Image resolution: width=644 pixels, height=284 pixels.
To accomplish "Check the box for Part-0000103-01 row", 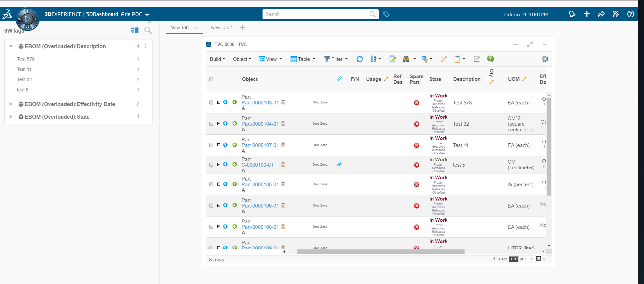I will point(211,102).
